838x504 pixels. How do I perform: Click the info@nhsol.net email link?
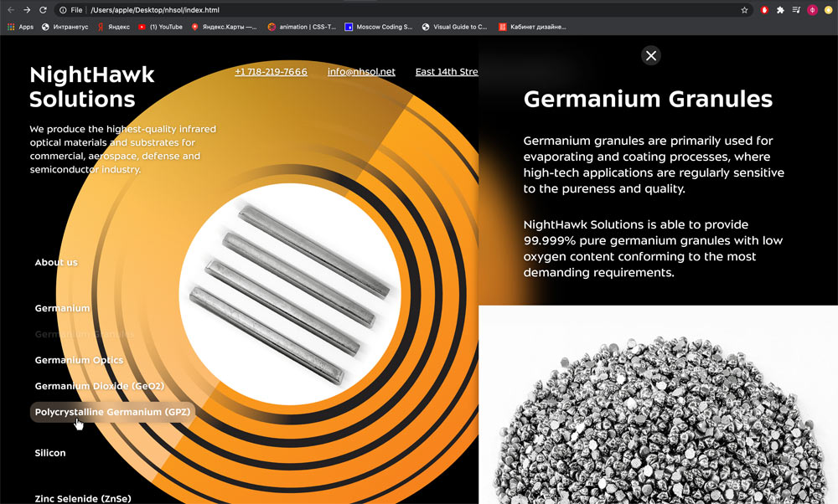click(x=361, y=72)
